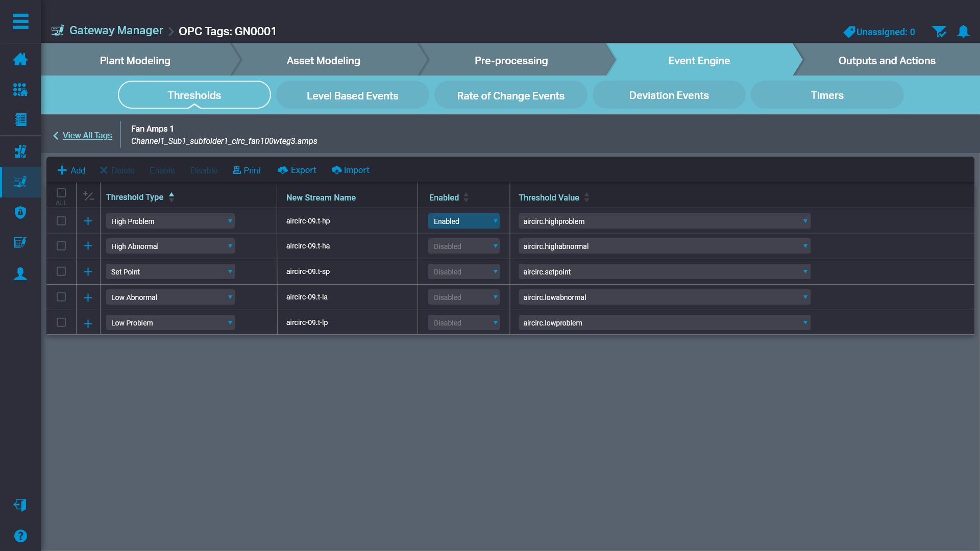Open the Low Problem threshold type dropdown
This screenshot has height=551, width=980.
pos(170,322)
